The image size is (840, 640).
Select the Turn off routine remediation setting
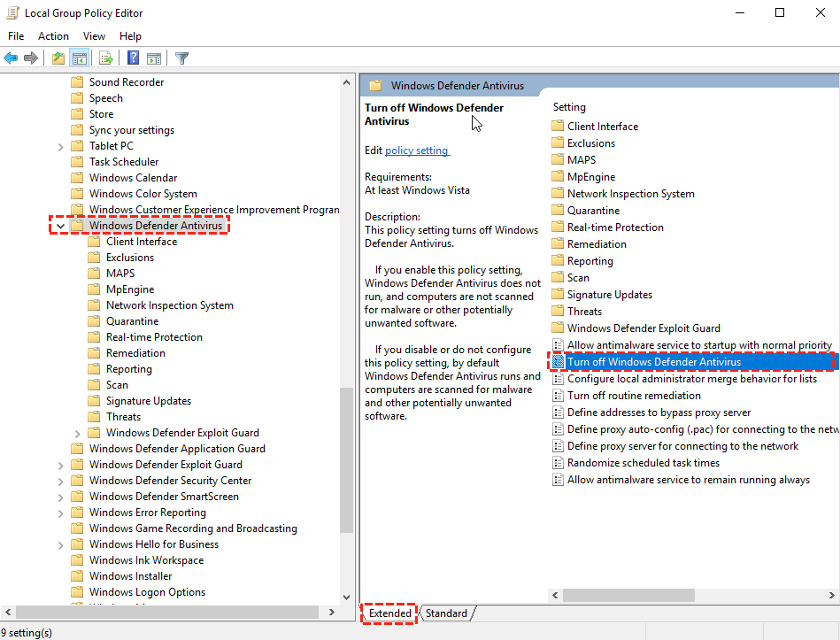point(634,395)
